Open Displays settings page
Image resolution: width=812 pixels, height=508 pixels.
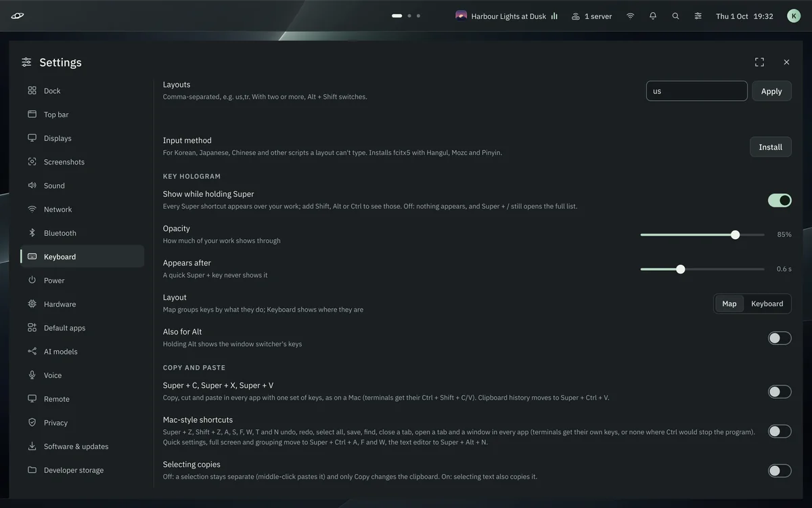[x=82, y=138]
